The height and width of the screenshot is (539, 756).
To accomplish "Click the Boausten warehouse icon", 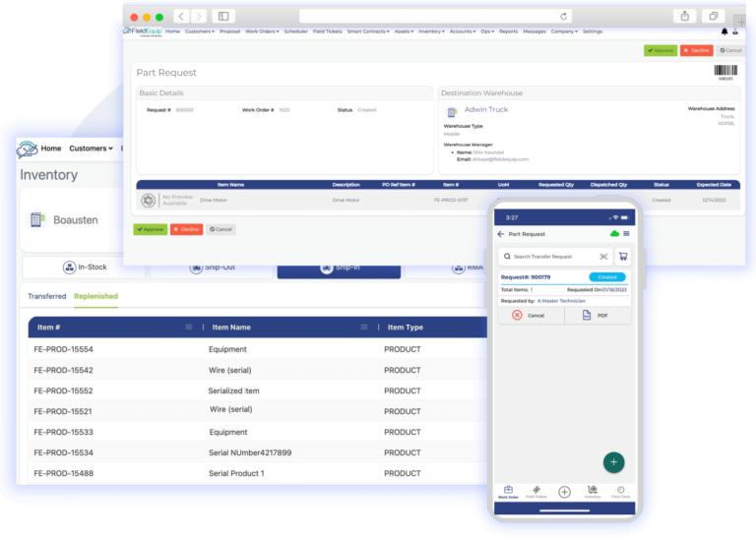I will [36, 219].
